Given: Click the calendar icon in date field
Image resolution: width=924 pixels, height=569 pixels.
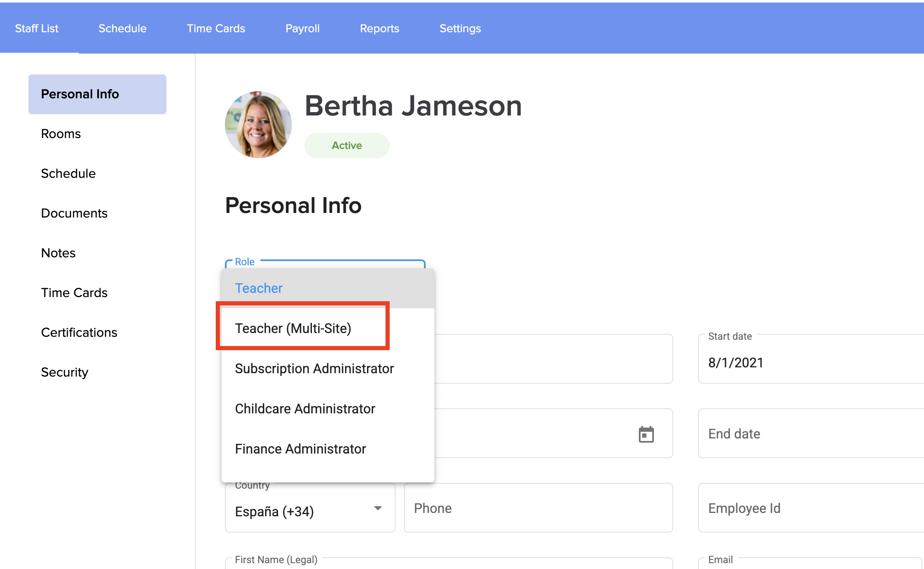Looking at the screenshot, I should point(646,434).
